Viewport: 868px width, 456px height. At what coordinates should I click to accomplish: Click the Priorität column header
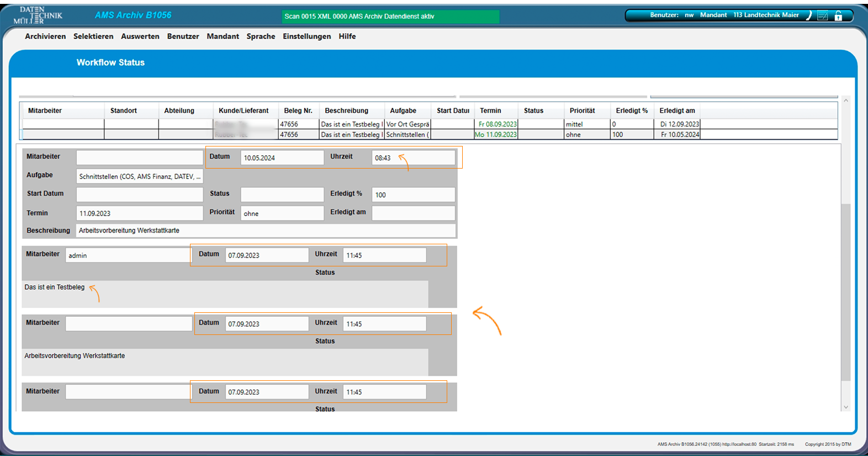click(x=582, y=111)
